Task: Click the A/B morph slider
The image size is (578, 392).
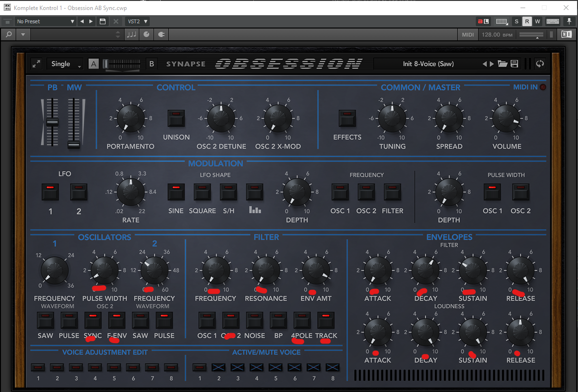Action: (x=122, y=64)
